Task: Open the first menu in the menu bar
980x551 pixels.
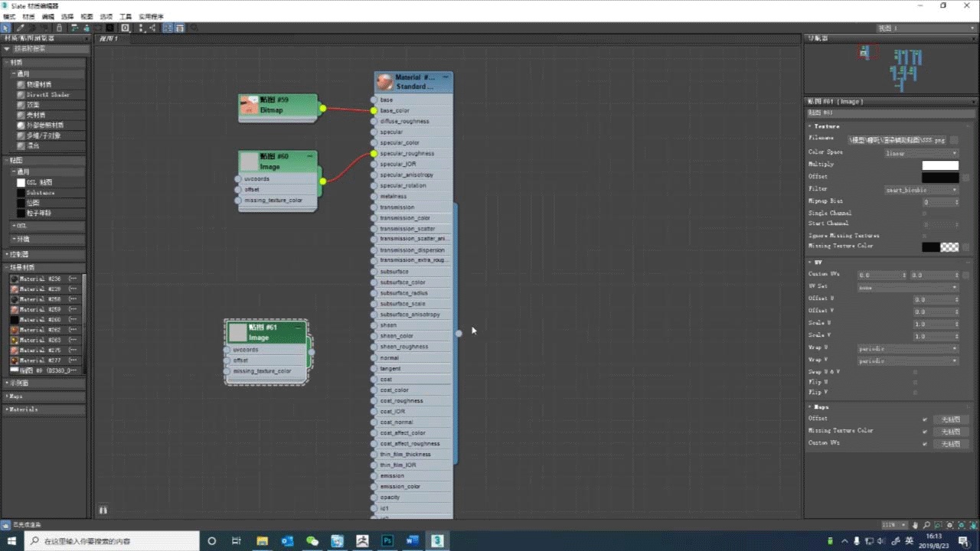Action: 9,17
